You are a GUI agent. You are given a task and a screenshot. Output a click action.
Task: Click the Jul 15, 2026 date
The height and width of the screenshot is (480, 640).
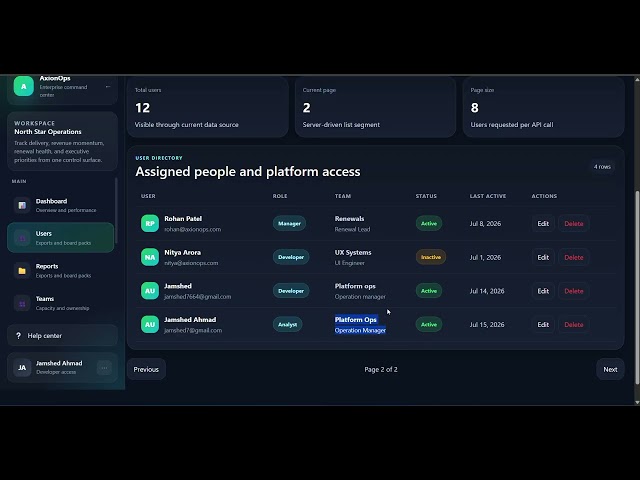[487, 324]
